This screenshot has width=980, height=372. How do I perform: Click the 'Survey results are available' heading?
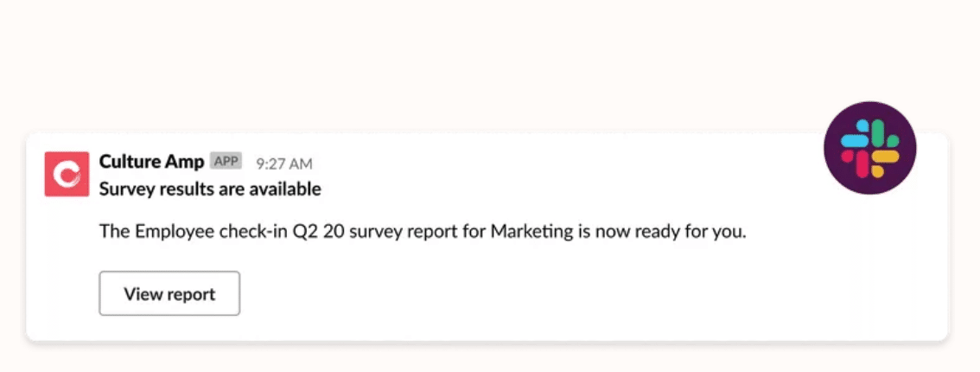tap(210, 189)
